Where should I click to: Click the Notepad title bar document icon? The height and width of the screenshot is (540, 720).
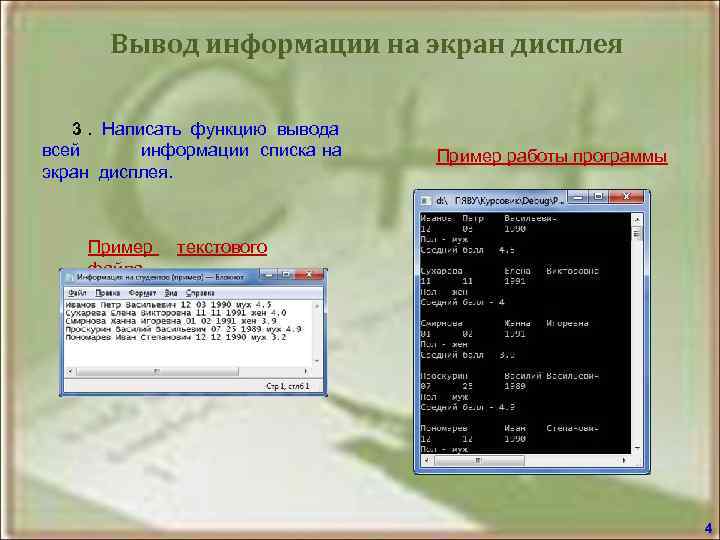click(x=70, y=277)
